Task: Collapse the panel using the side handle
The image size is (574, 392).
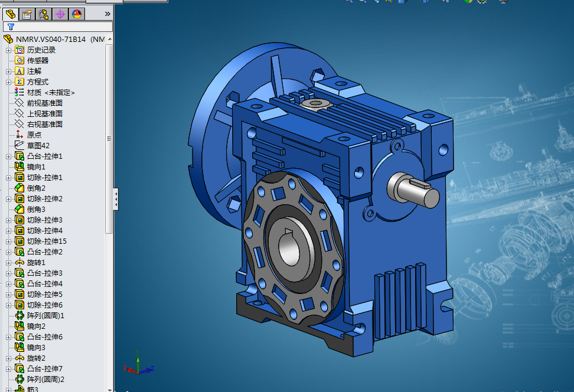Action: pyautogui.click(x=116, y=200)
